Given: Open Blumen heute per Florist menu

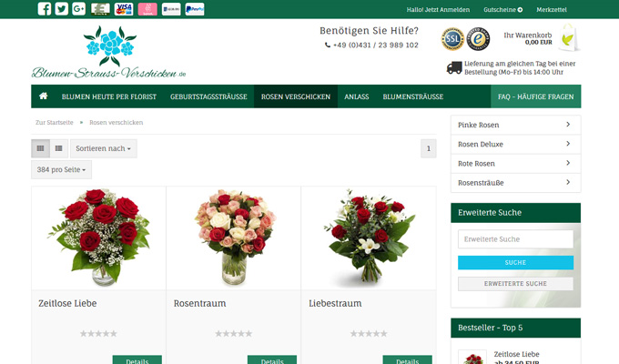Looking at the screenshot, I should tap(109, 96).
